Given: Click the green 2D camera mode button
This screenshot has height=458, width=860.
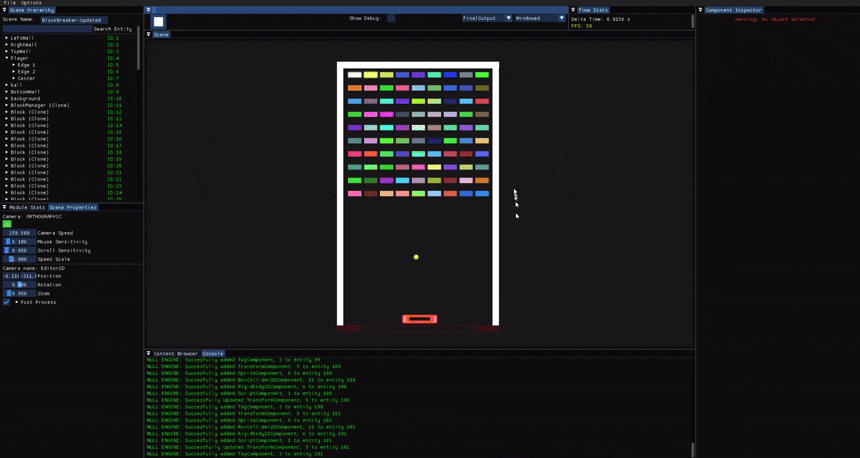Looking at the screenshot, I should pyautogui.click(x=7, y=224).
